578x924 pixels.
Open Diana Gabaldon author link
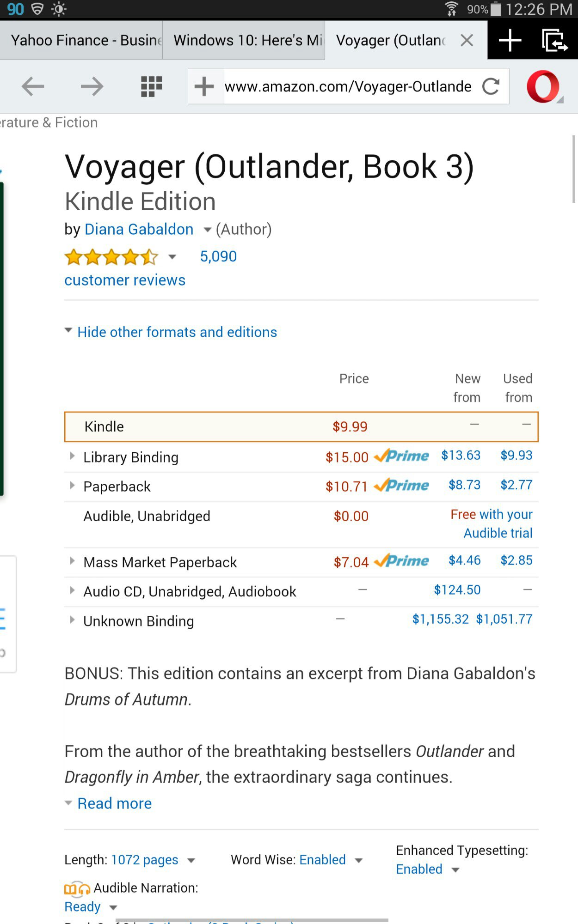click(x=139, y=229)
